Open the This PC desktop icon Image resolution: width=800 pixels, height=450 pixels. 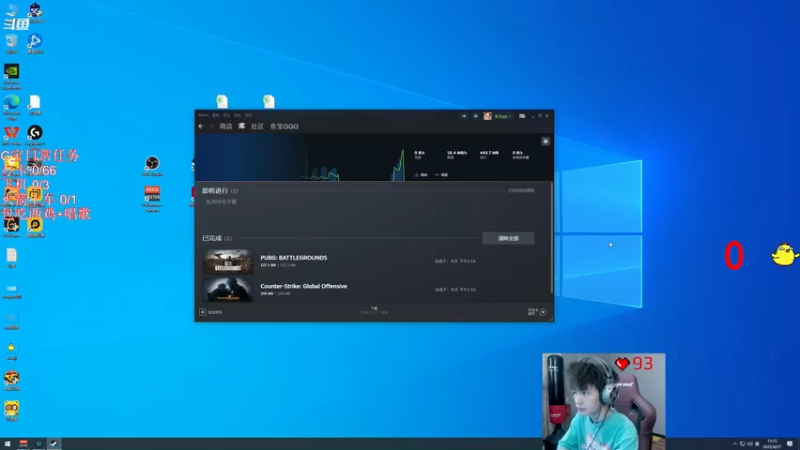click(x=12, y=13)
